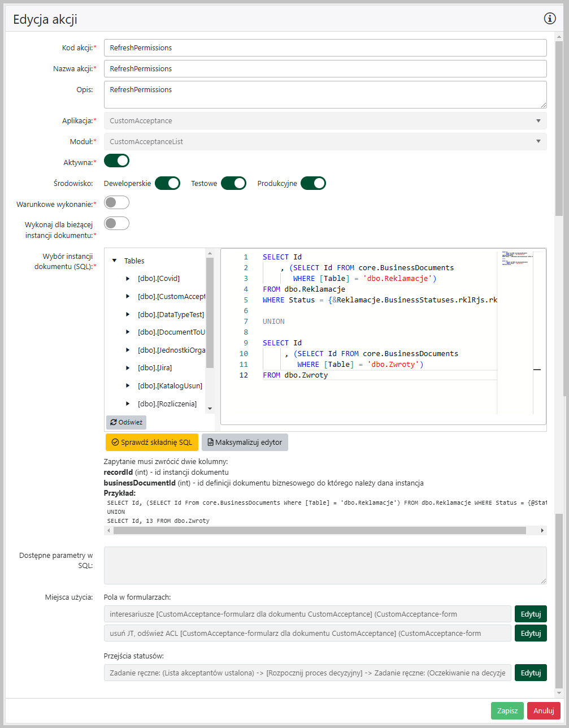Screen dimensions: 569x728
Task: Click the Odśwież refresh button
Action: pyautogui.click(x=127, y=422)
